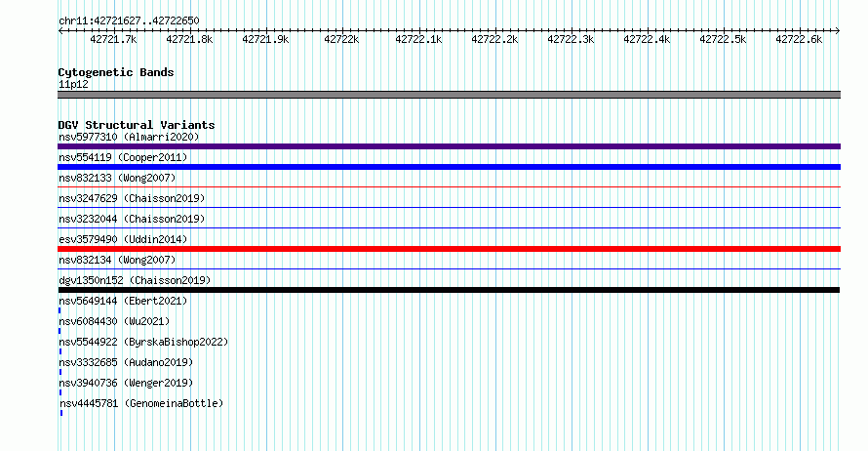Open nsv5649144 (Ebert2021) variant label
868x451 pixels.
tap(123, 301)
